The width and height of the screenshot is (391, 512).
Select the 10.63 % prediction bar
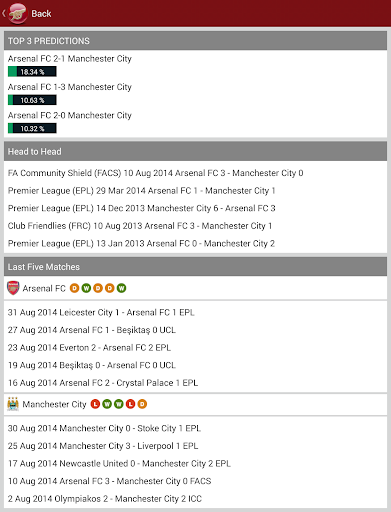pyautogui.click(x=32, y=100)
